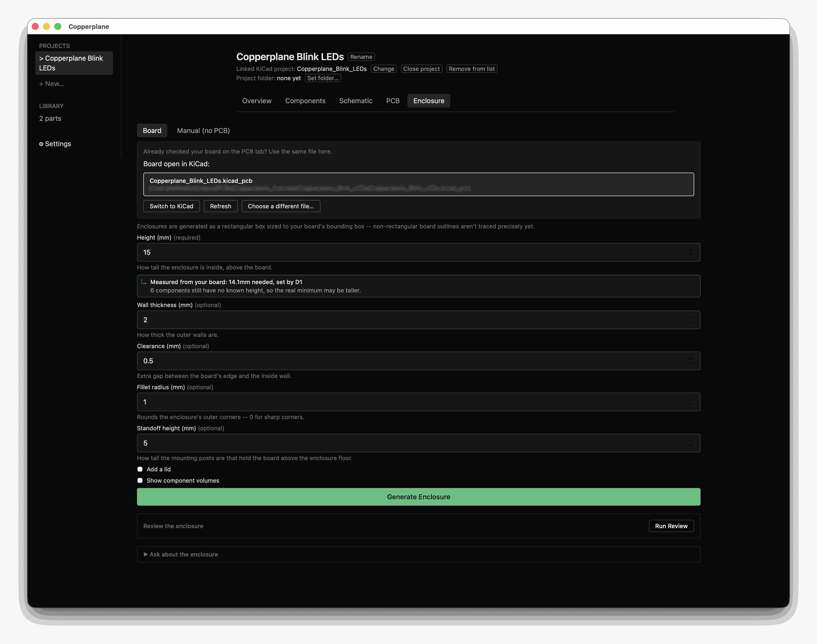The height and width of the screenshot is (644, 817).
Task: Click the Fillet radius stepper arrows
Action: [x=690, y=402]
